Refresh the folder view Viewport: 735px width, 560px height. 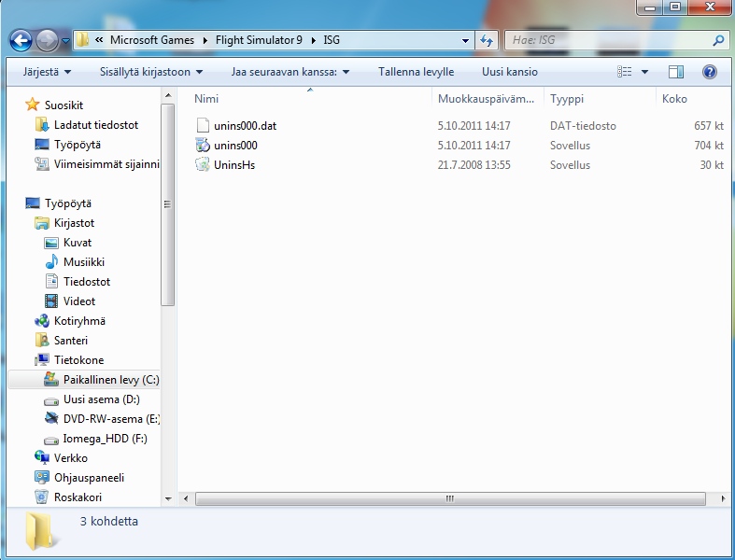pos(487,41)
